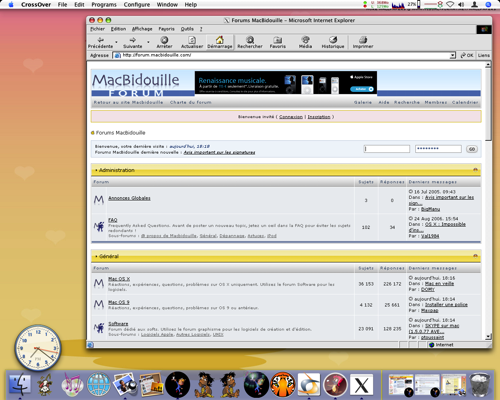Click the Charte du forum link

click(x=191, y=102)
